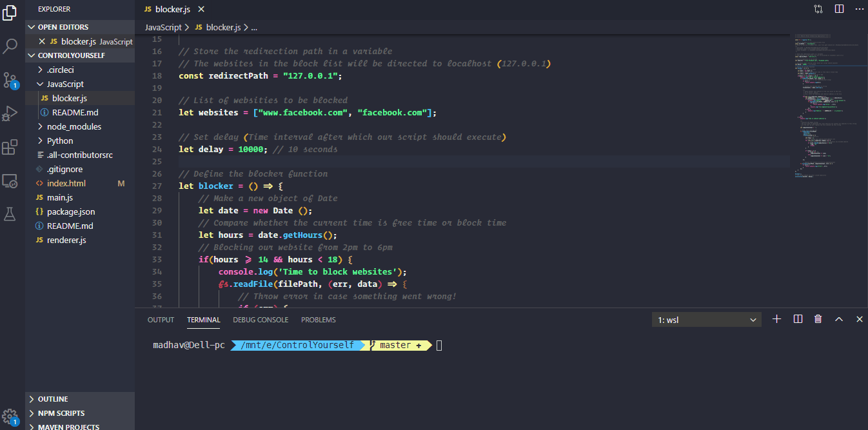Expand the node_modules folder
The height and width of the screenshot is (430, 868).
(x=66, y=126)
